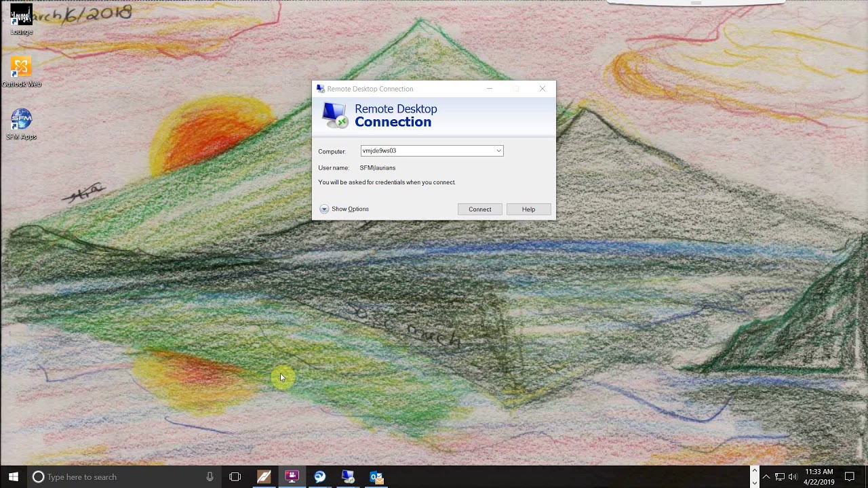The image size is (868, 488).
Task: Open Outlook from the taskbar
Action: click(x=376, y=476)
